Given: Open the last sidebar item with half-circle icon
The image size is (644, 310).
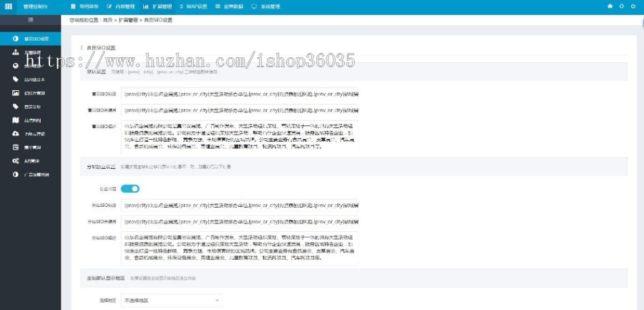Looking at the screenshot, I should click(30, 174).
